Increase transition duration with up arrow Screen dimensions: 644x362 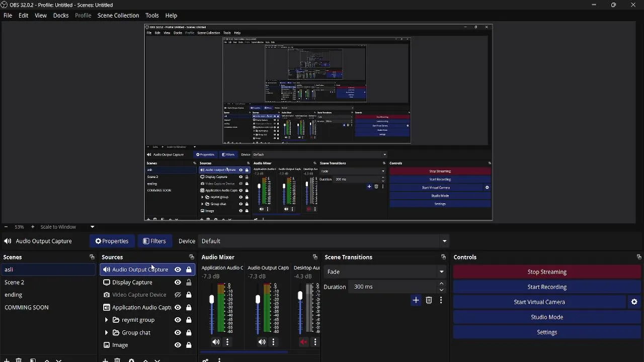pyautogui.click(x=441, y=284)
